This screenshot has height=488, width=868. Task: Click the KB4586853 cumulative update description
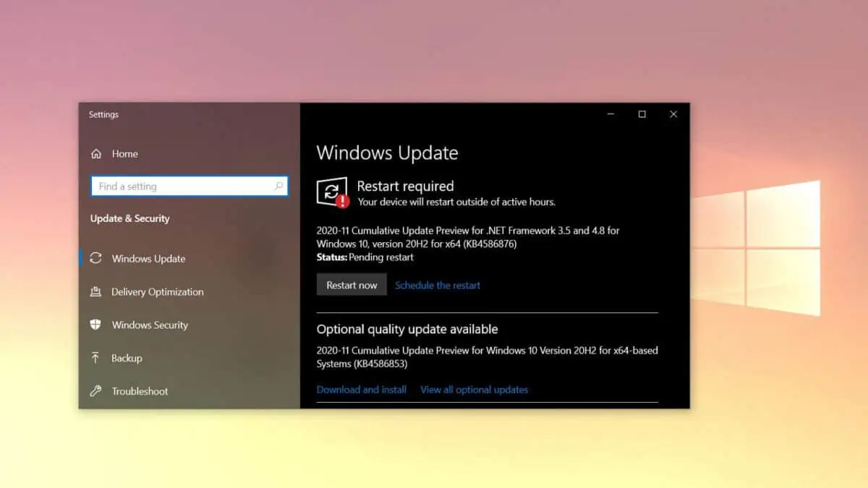point(487,357)
